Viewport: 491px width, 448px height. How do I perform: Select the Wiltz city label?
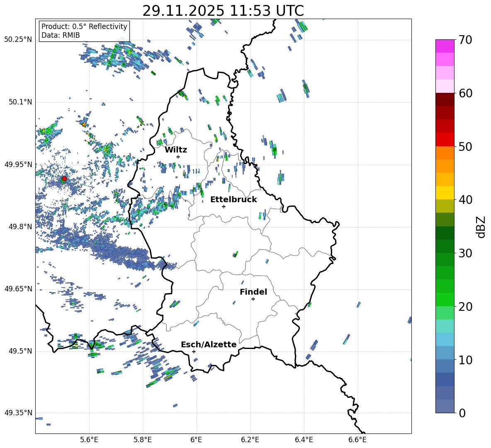tap(176, 150)
